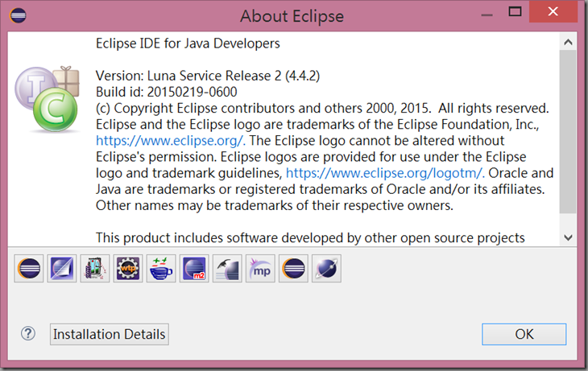Click the 'This product includes software' line
The image size is (588, 371).
310,238
